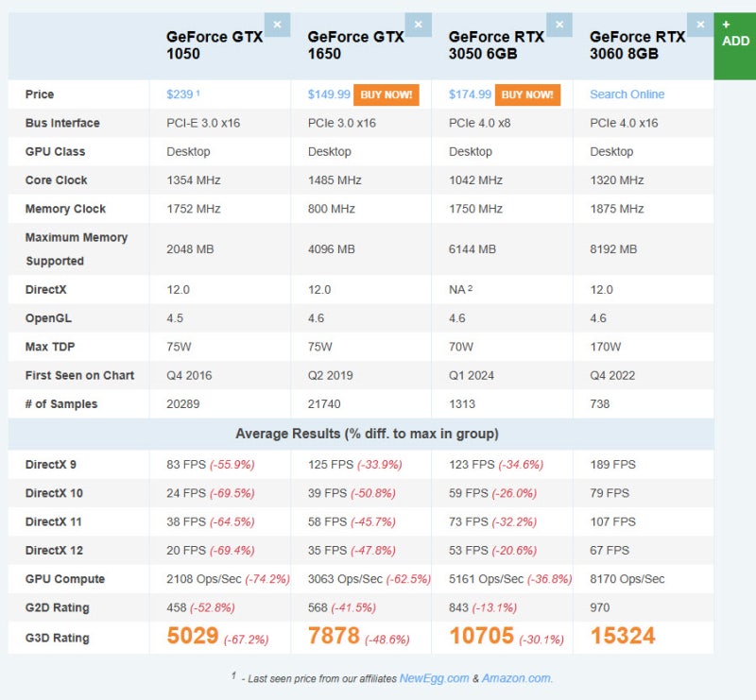Select the GeForce RTX 3060 8GB heading
The image size is (756, 700).
pyautogui.click(x=637, y=45)
